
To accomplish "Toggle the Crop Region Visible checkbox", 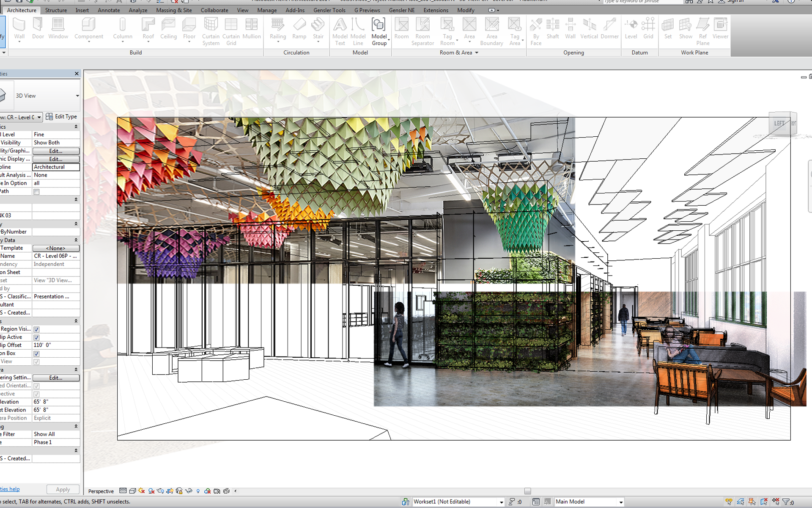I will coord(36,329).
